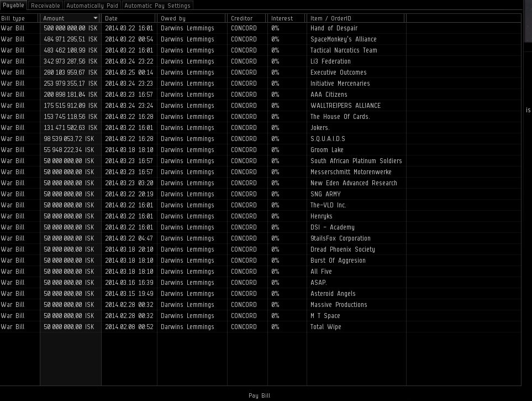
Task: Select the All Five bill row
Action: 261,272
